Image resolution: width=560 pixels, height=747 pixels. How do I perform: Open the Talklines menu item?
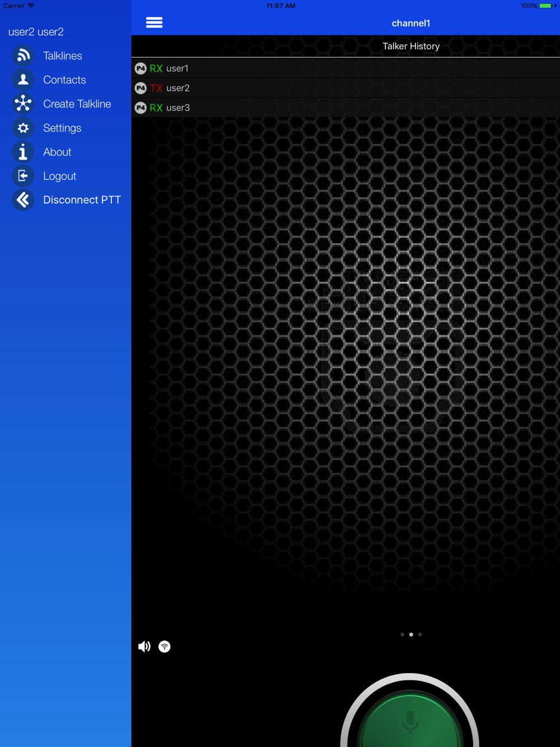point(63,55)
